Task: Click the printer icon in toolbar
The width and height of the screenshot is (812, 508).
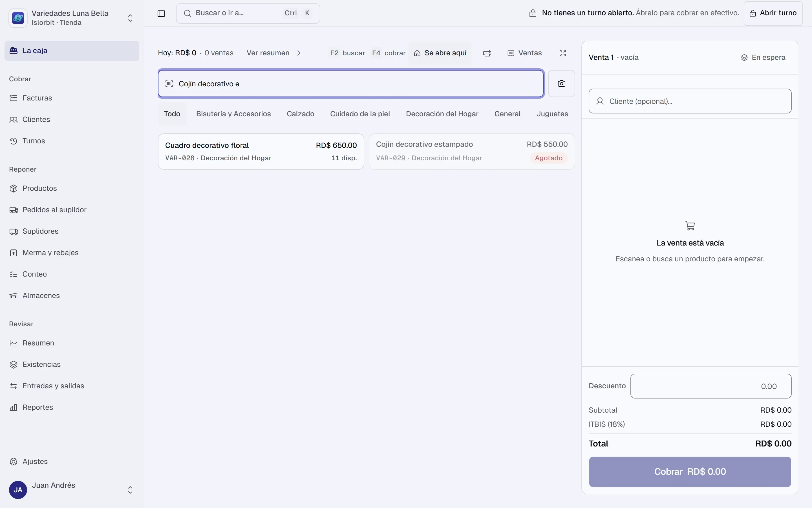Action: tap(487, 53)
